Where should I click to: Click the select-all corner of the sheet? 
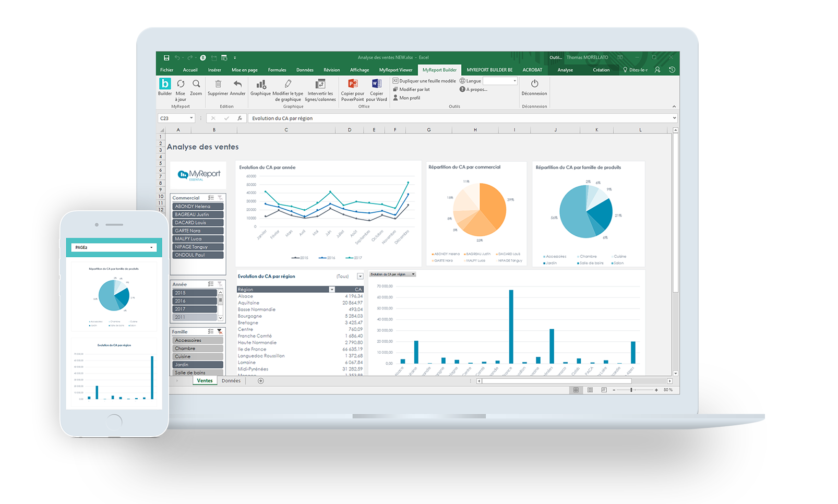[162, 130]
